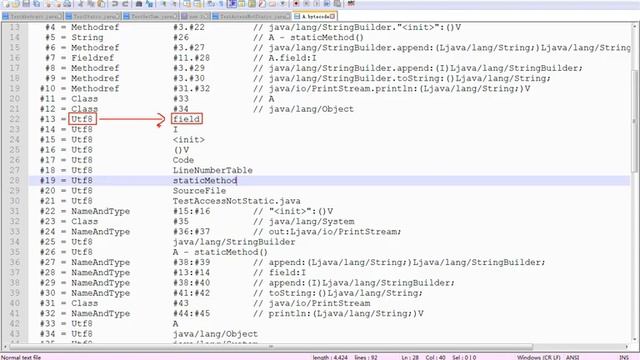Click '()V' value on line 25

coord(181,150)
